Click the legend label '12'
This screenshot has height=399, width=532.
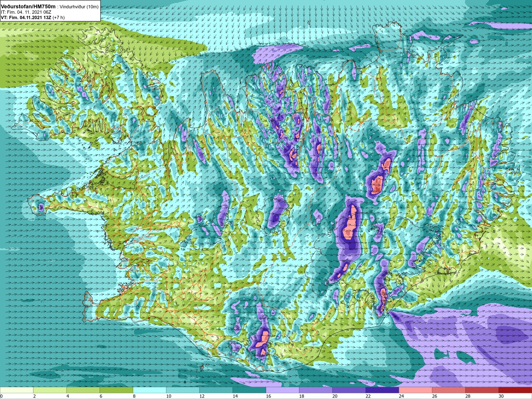click(202, 396)
